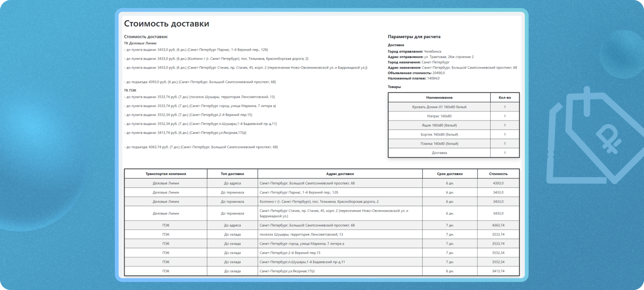Click the list line mentioning Колпино, Красноборская дорога
The image size is (644, 290).
pyautogui.click(x=216, y=59)
